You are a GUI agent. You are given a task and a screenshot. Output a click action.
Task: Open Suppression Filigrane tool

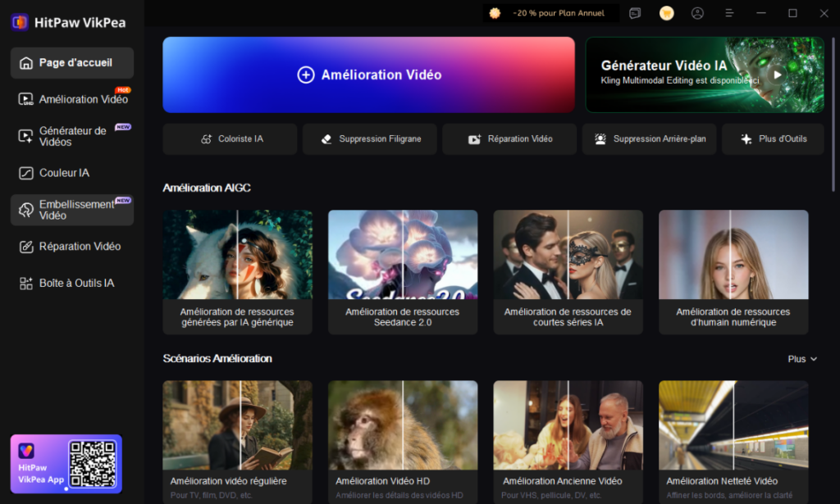point(370,139)
